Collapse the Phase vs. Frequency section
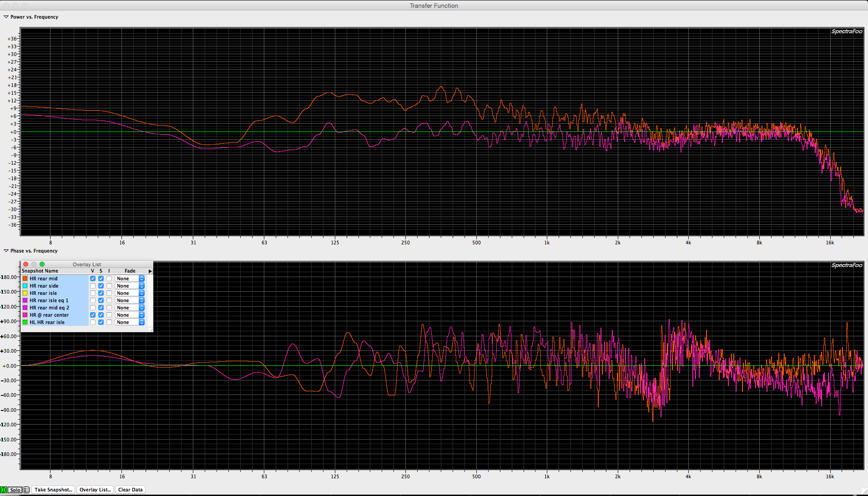Viewport: 868px width, 496px height. pos(6,251)
